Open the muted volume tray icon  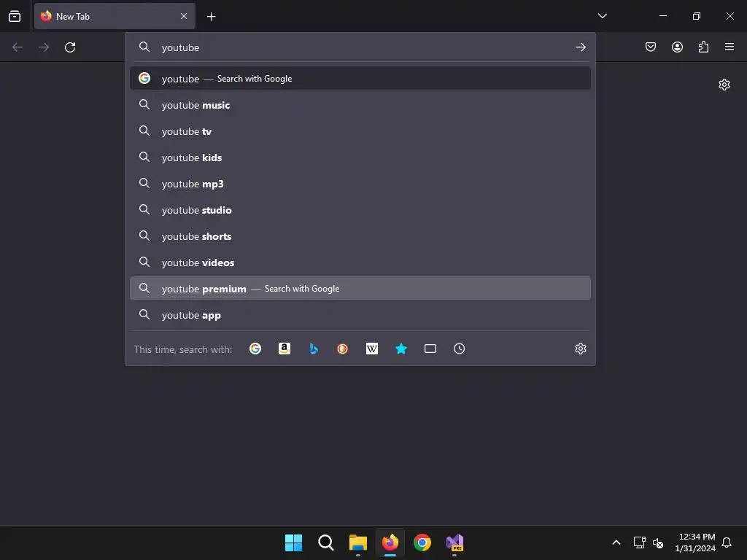659,542
